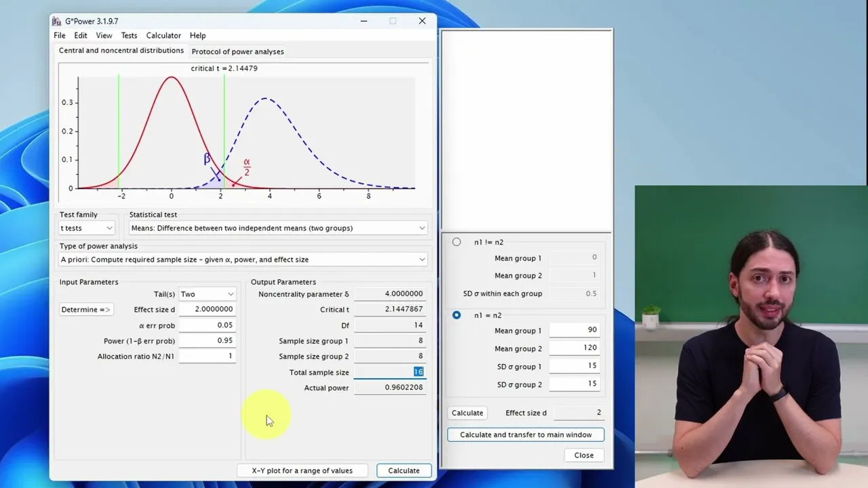Viewport: 868px width, 488px height.
Task: Click Mean group 1 field with 90
Action: 574,329
